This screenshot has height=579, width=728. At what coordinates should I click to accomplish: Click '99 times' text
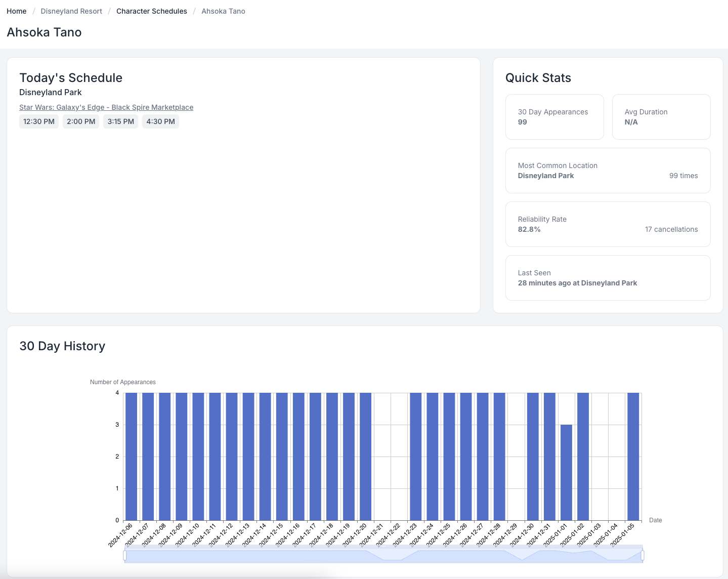tap(683, 176)
